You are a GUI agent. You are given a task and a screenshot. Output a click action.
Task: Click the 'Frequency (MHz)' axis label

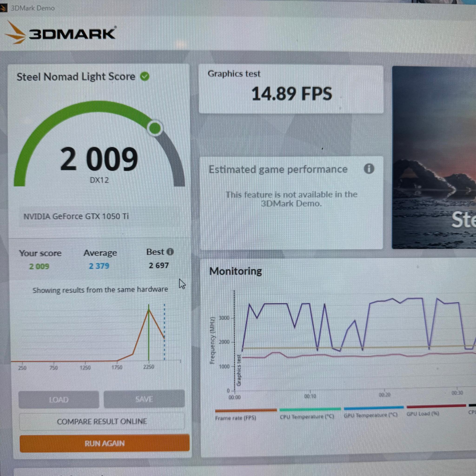coord(212,340)
